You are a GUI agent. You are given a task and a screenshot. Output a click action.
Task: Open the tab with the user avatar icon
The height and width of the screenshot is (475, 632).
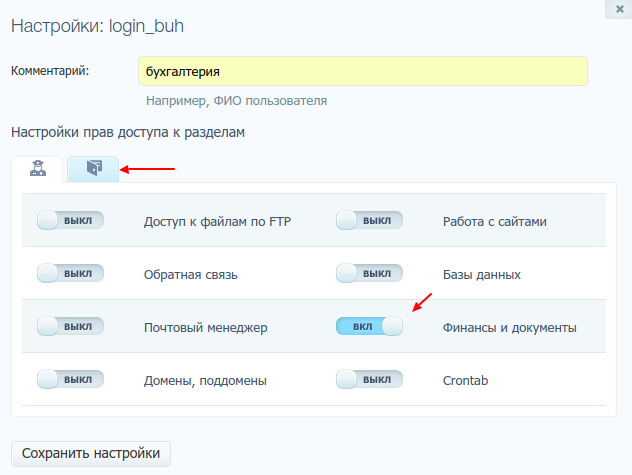(x=37, y=169)
